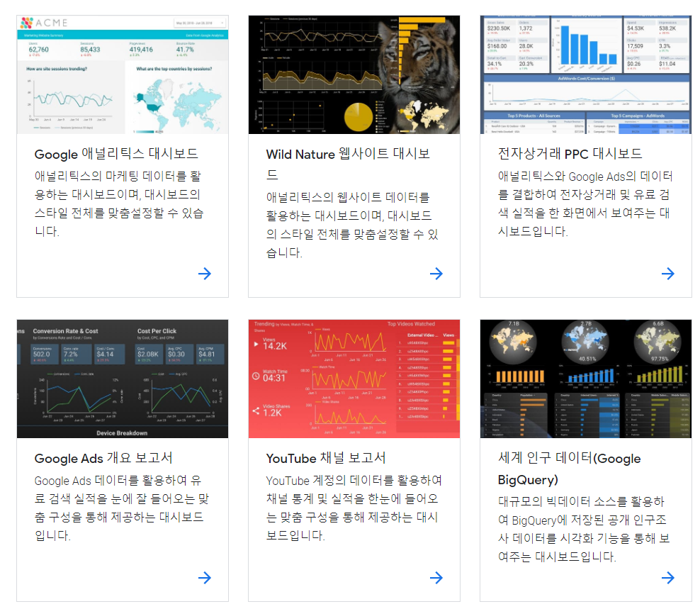
Task: Open the Conversion Rate & Cost thumbnail
Action: point(123,379)
